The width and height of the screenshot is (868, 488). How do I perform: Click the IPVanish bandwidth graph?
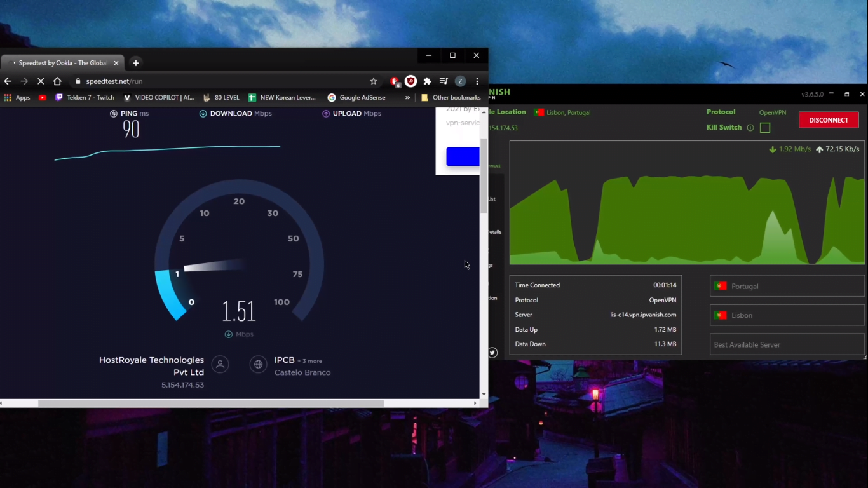[x=687, y=203]
